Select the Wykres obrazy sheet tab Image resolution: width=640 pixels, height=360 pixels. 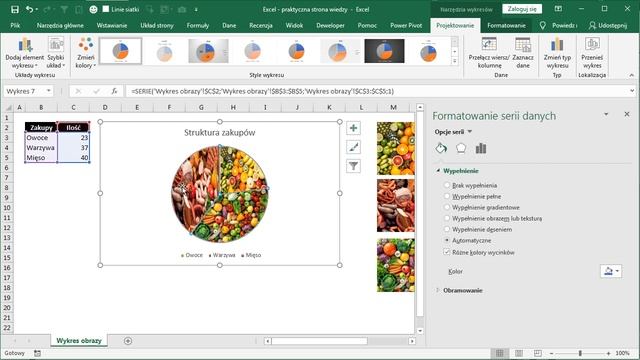point(79,341)
